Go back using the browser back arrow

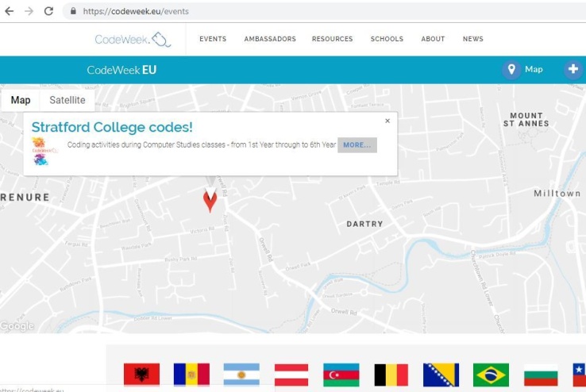[x=10, y=11]
